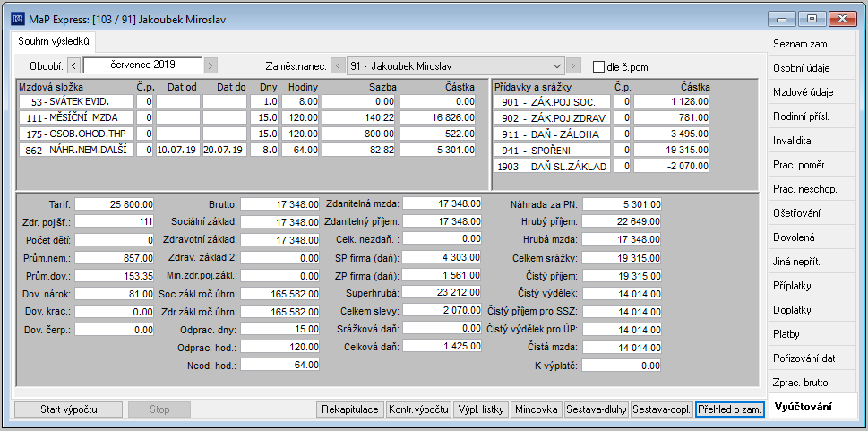Screen dimensions: 868x431
Task: Click the Dat do cell '20.07.19'
Action: [224, 150]
